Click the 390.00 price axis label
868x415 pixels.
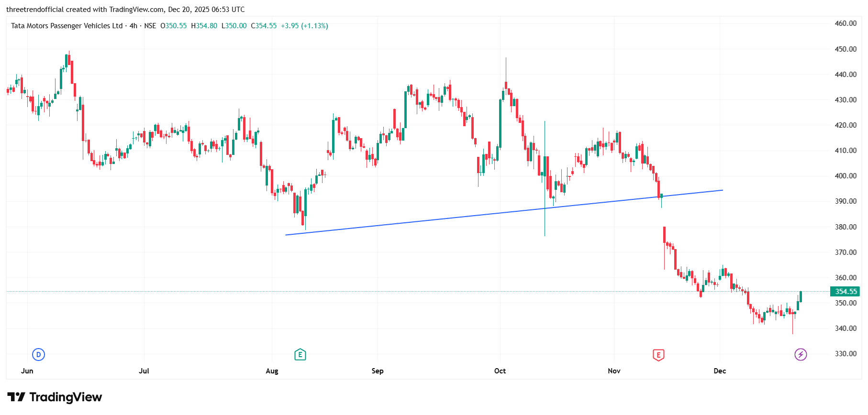(x=846, y=201)
